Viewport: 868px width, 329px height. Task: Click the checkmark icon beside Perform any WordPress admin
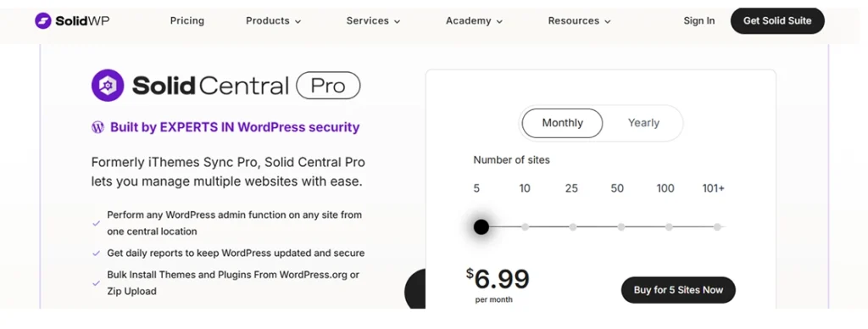tap(97, 223)
